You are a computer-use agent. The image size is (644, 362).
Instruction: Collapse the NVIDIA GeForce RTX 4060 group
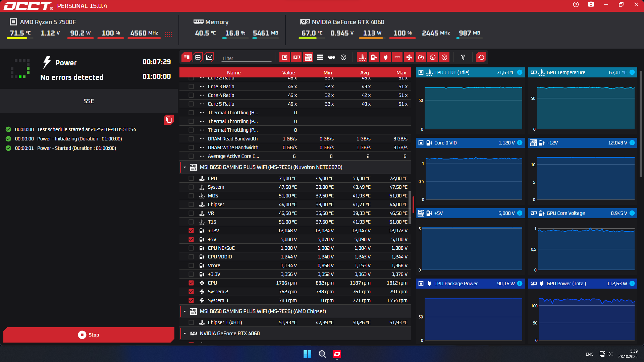tap(185, 334)
